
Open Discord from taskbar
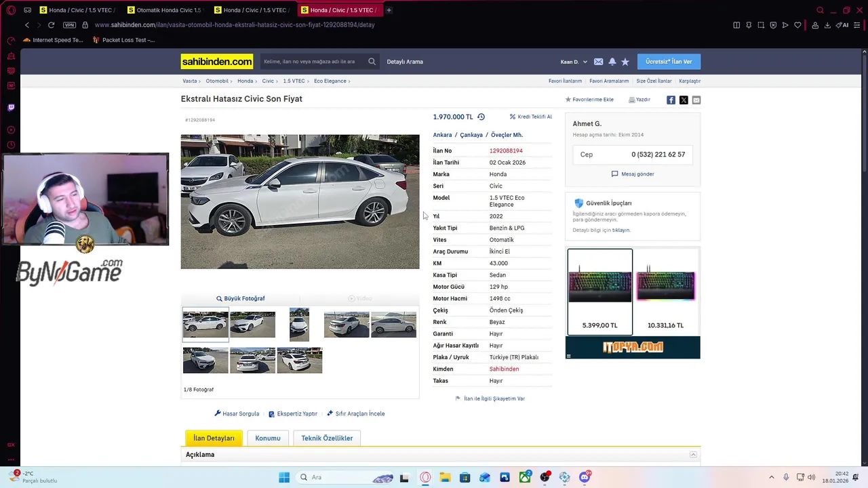(585, 477)
